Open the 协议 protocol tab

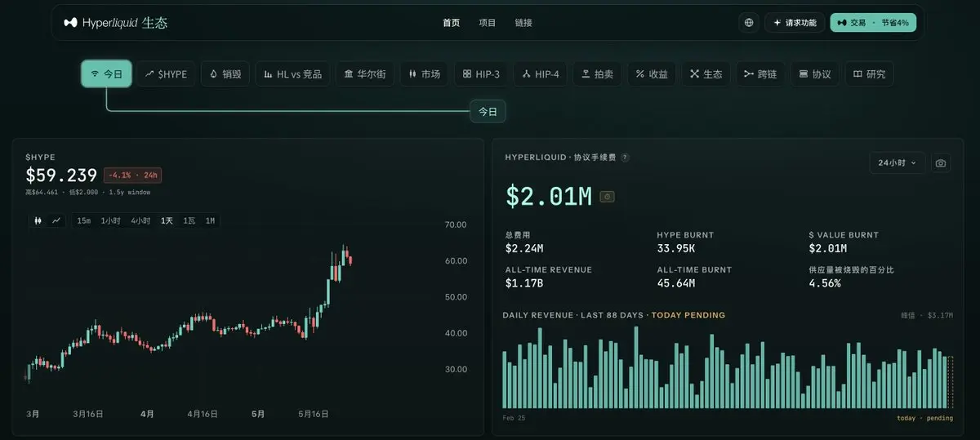pos(815,73)
